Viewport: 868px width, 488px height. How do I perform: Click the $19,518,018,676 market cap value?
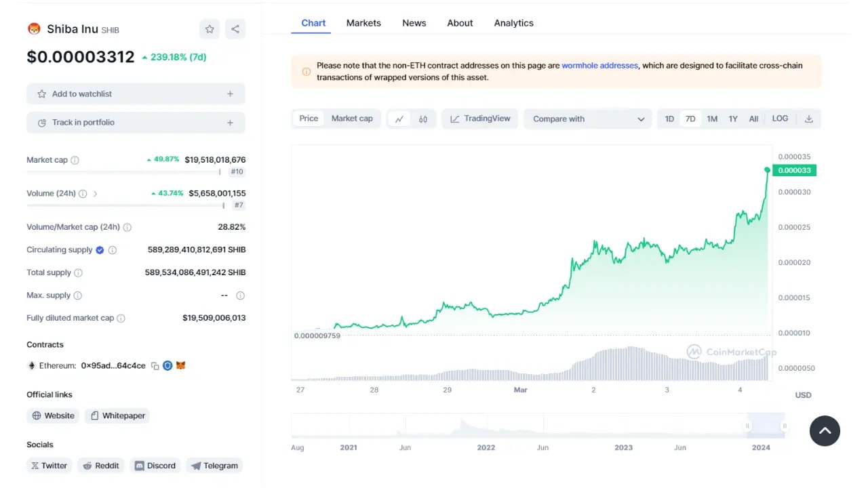pos(215,160)
